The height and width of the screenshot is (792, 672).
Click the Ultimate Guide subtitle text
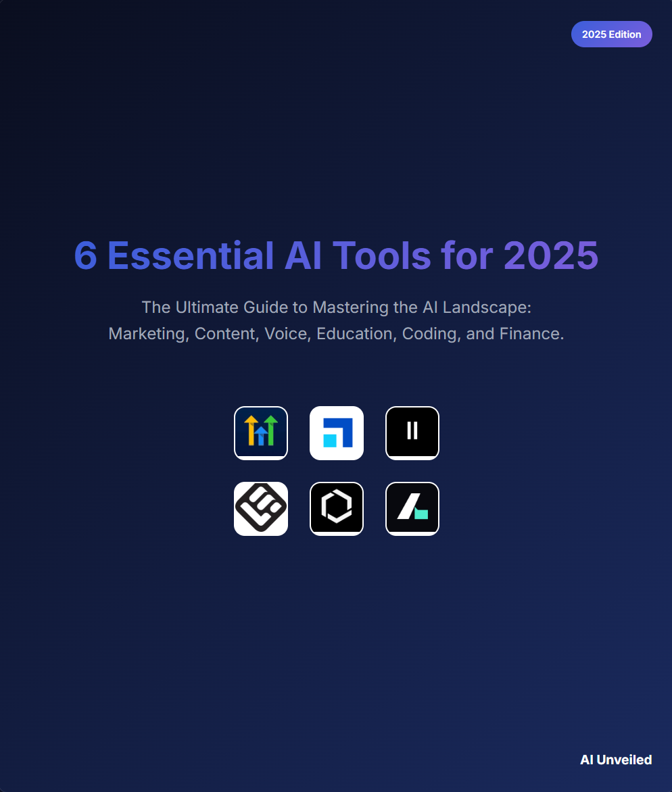(336, 307)
